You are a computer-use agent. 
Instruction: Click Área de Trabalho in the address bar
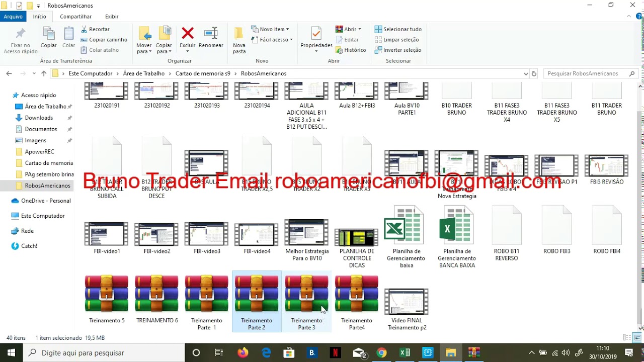pos(144,73)
